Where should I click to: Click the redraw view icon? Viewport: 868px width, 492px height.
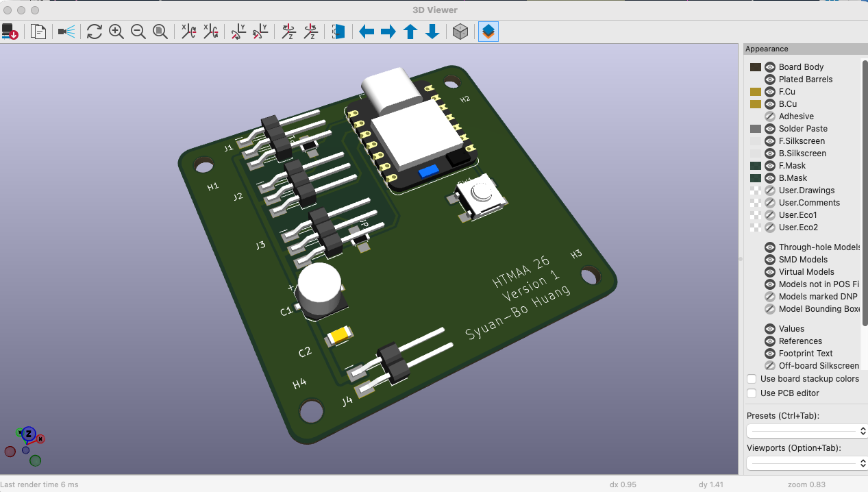95,32
